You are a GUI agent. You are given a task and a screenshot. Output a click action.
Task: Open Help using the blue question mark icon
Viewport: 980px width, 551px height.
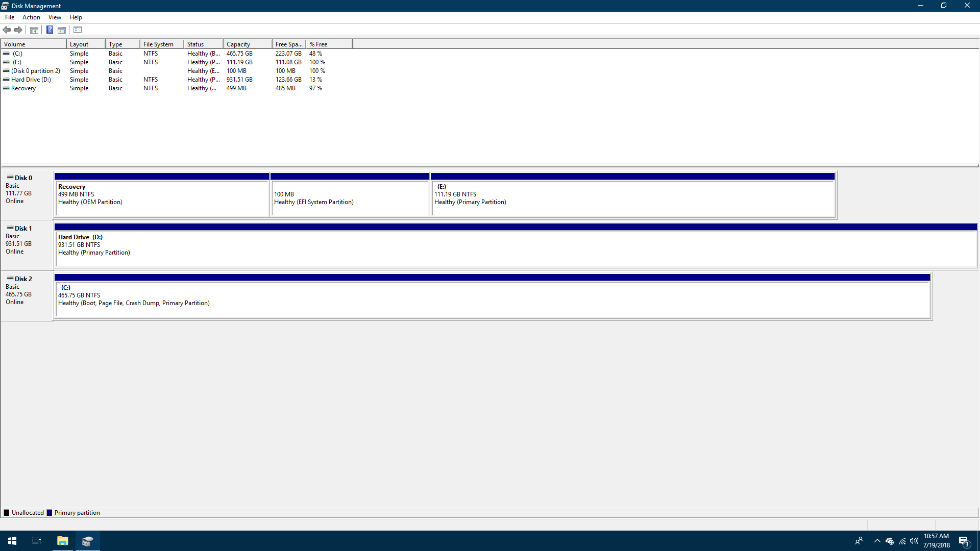pyautogui.click(x=50, y=30)
